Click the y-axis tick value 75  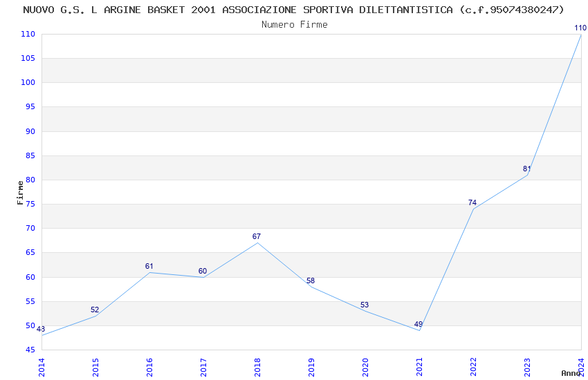point(30,204)
